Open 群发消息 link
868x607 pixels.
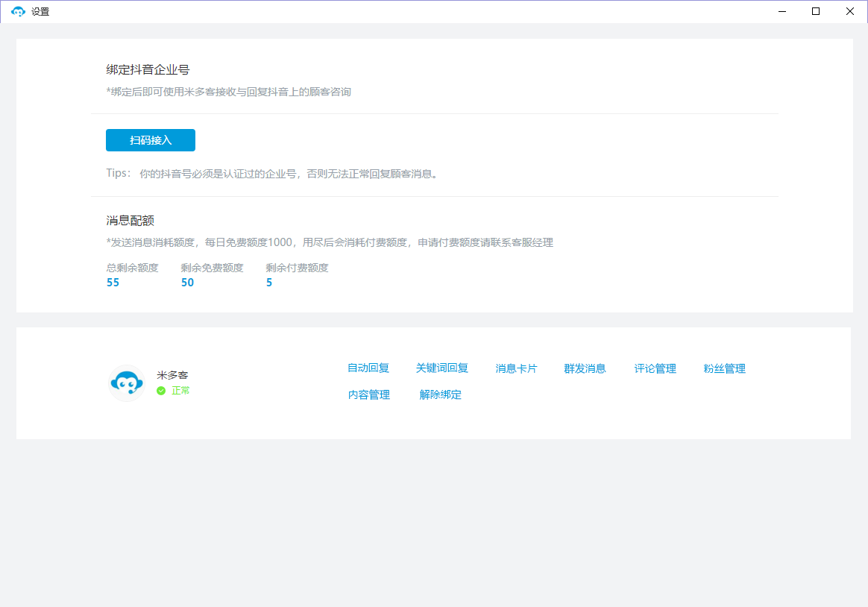click(585, 368)
